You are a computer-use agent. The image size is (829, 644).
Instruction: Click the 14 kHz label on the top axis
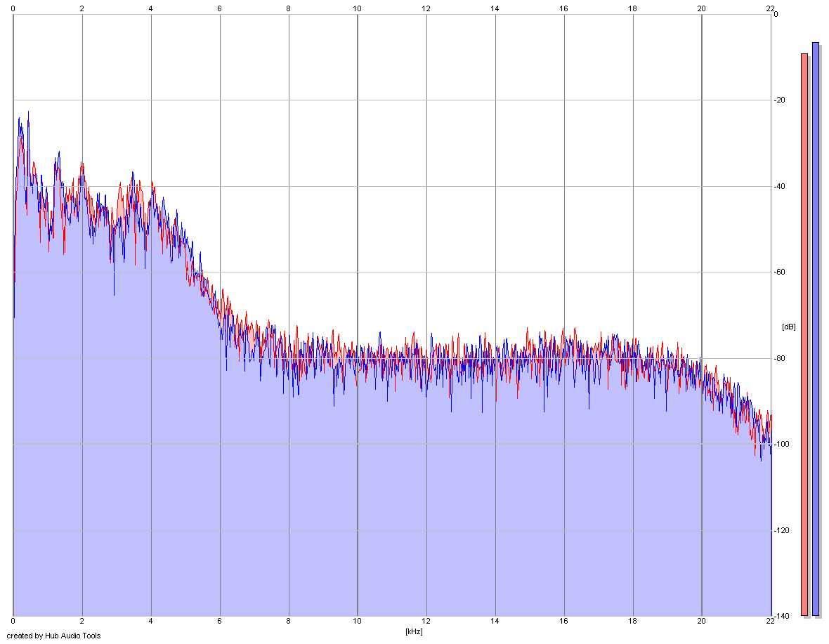point(495,8)
